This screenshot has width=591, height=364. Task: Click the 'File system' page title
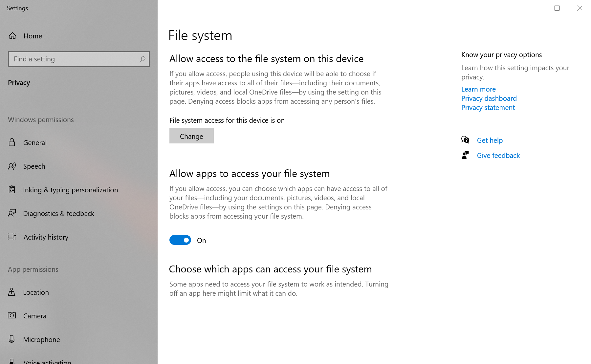200,35
